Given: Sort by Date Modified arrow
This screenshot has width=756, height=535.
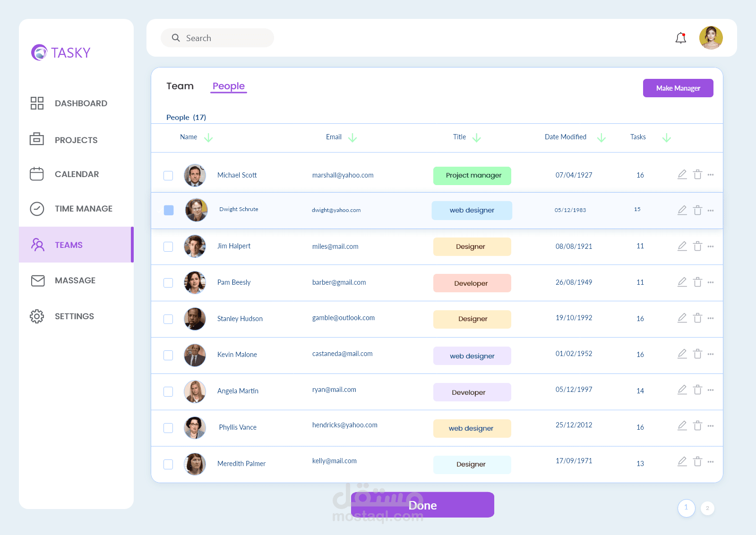Looking at the screenshot, I should point(601,137).
